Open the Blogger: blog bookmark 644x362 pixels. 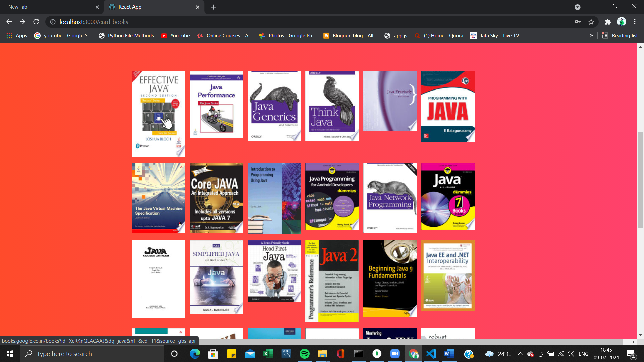coord(350,35)
